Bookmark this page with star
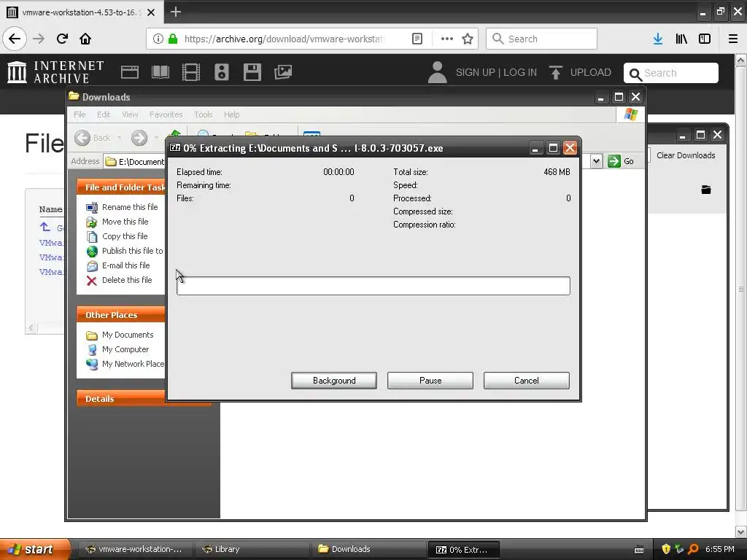Screen dimensions: 747x560 click(468, 39)
